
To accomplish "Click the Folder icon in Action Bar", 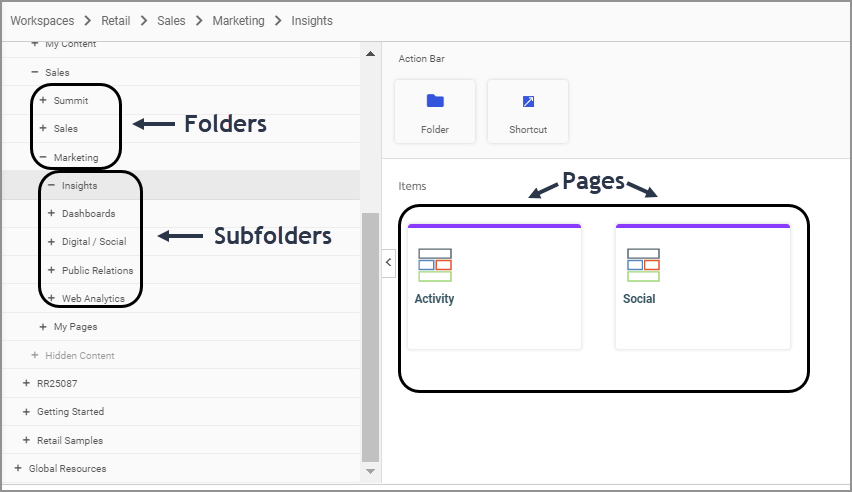I will tap(435, 101).
